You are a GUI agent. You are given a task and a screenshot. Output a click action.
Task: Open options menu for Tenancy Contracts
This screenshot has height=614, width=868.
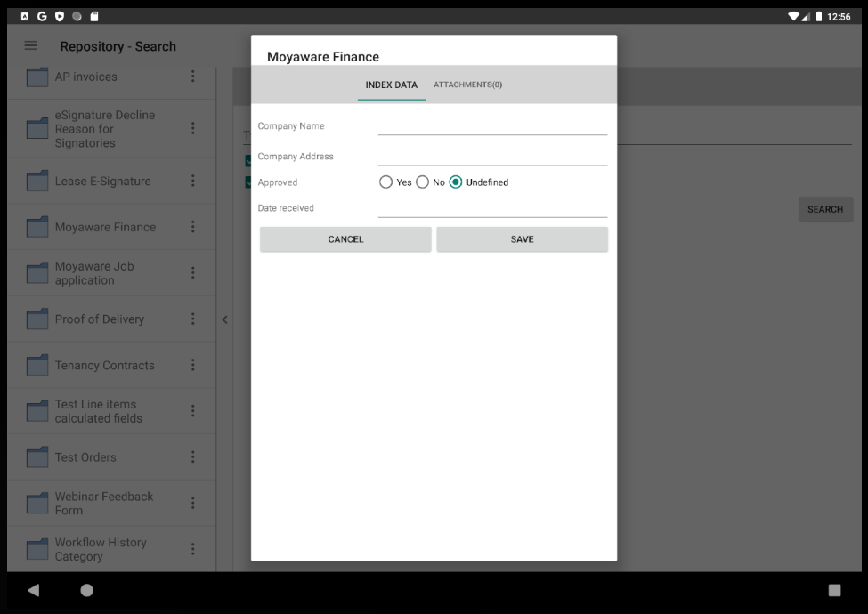192,365
